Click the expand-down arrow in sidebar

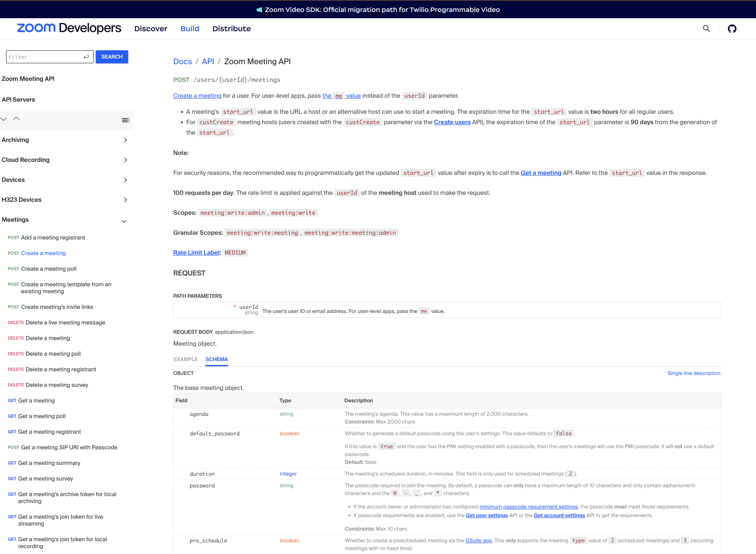pyautogui.click(x=4, y=119)
